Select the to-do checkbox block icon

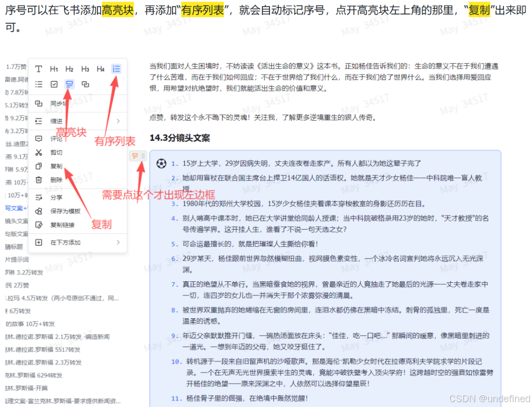54,84
